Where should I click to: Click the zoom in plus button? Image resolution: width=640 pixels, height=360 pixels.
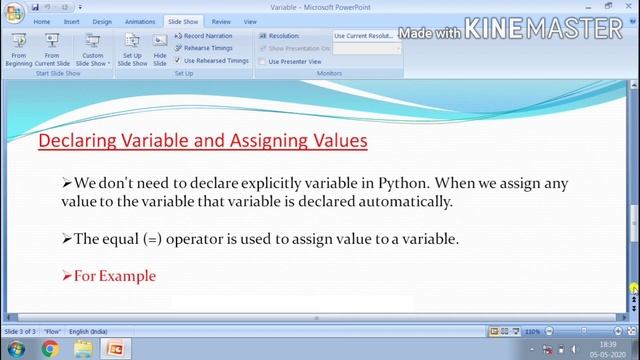pyautogui.click(x=618, y=331)
